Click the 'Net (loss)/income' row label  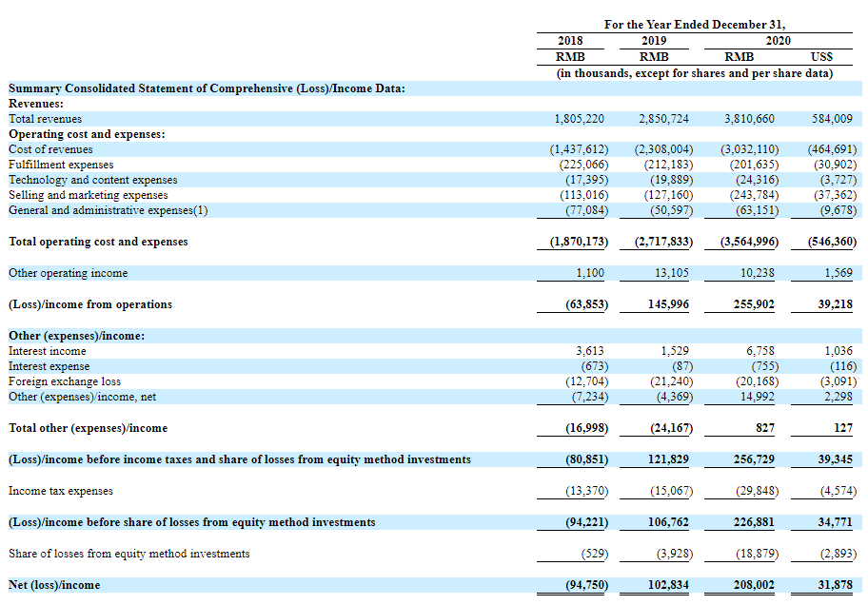(x=54, y=585)
